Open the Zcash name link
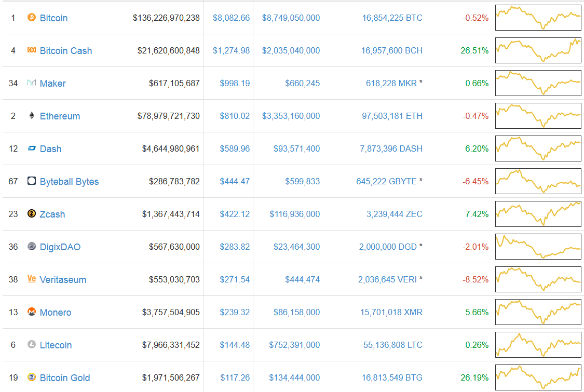 pyautogui.click(x=52, y=214)
